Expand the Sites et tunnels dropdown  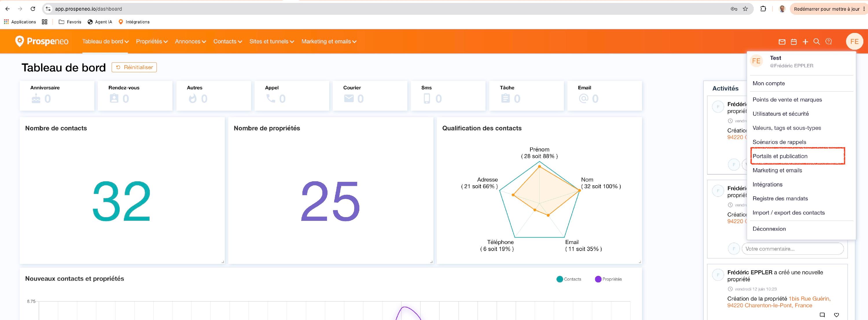tap(272, 41)
